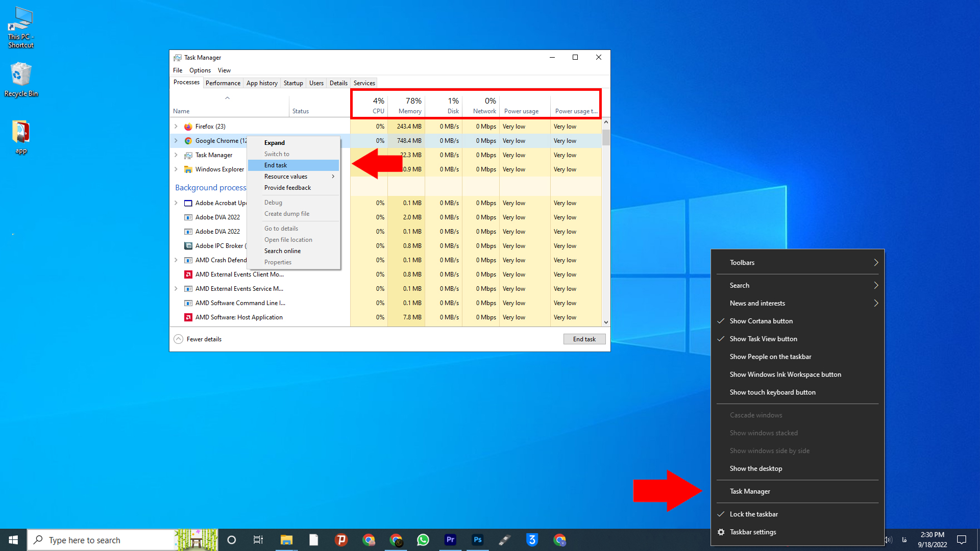The height and width of the screenshot is (551, 980).
Task: Expand the Firefox (23) process group
Action: (x=176, y=127)
